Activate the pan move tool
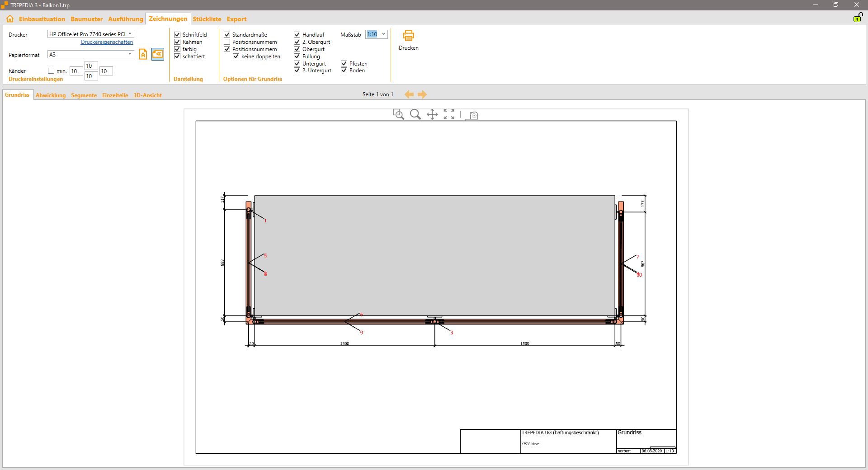The height and width of the screenshot is (470, 868). 432,114
